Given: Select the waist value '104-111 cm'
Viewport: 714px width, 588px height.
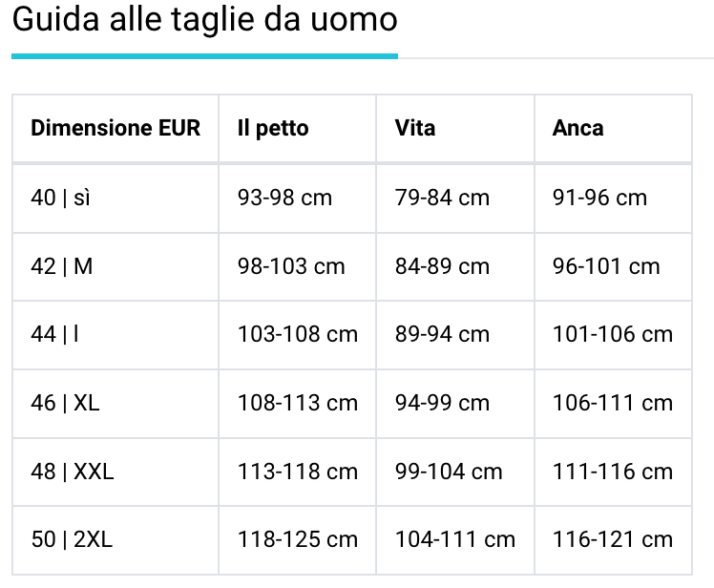Looking at the screenshot, I should [455, 539].
